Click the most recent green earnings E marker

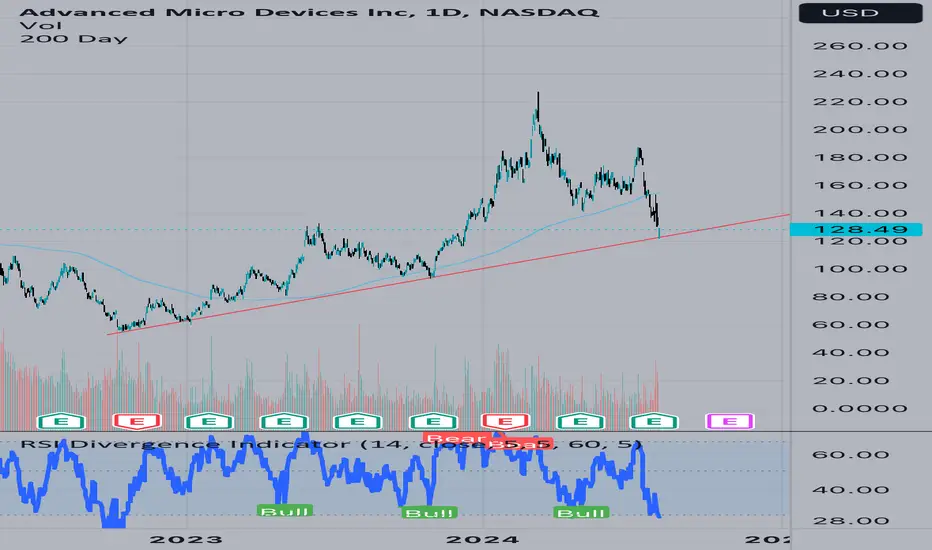653,422
